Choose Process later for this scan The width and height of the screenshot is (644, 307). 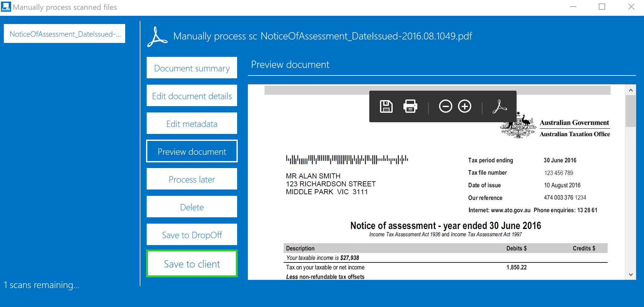[192, 179]
